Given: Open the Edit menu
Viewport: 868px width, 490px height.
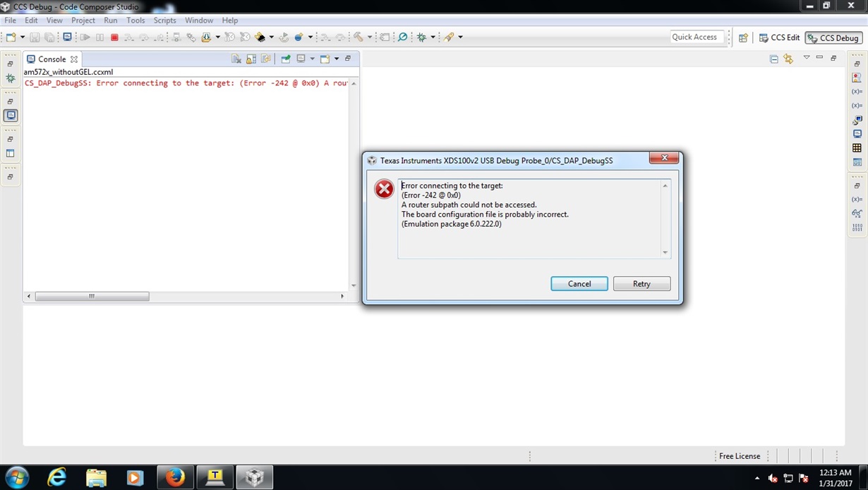Looking at the screenshot, I should click(x=32, y=20).
